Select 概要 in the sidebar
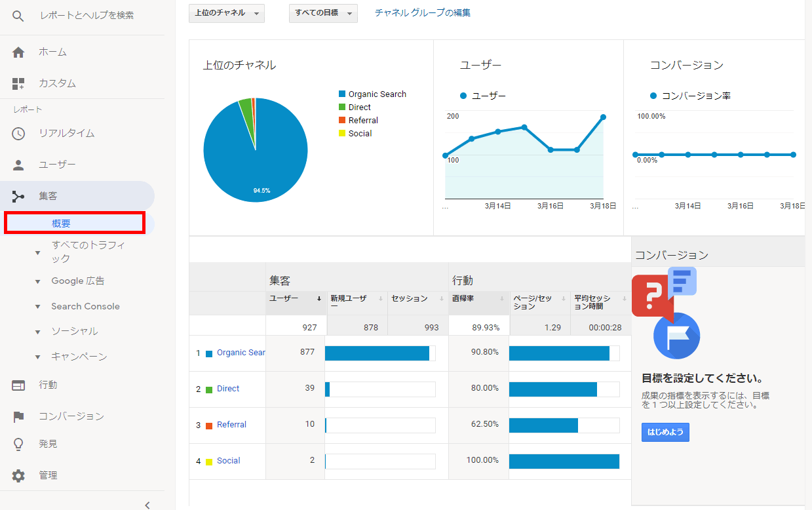The width and height of the screenshot is (812, 510). pos(62,224)
